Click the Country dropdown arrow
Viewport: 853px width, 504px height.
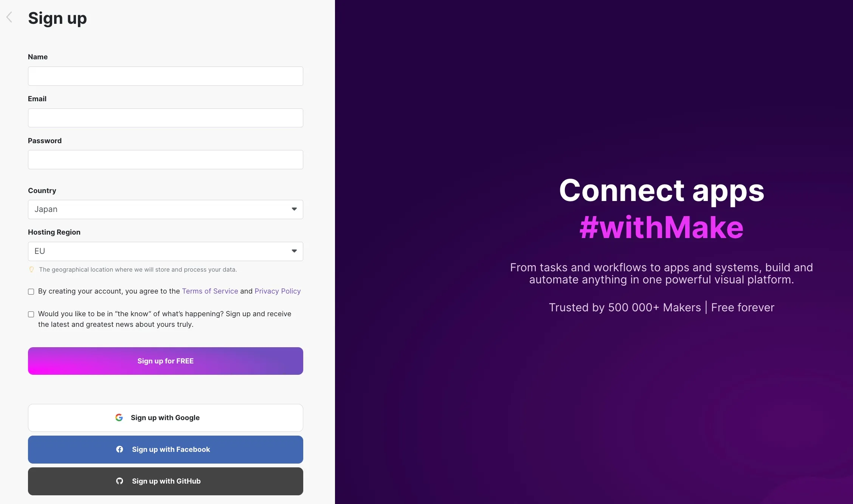(294, 209)
